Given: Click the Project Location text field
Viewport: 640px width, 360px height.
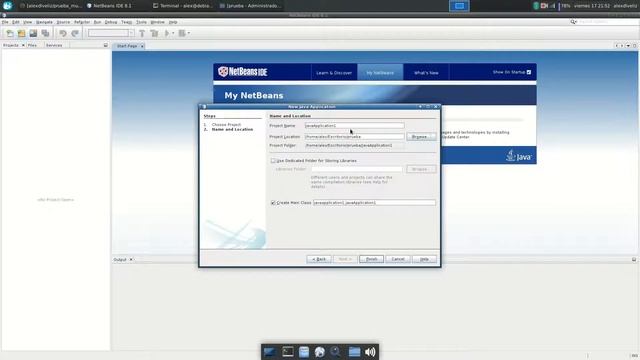Looking at the screenshot, I should 355,137.
